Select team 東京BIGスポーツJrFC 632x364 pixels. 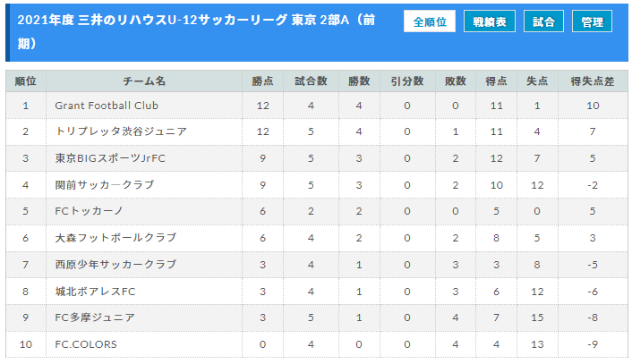110,158
